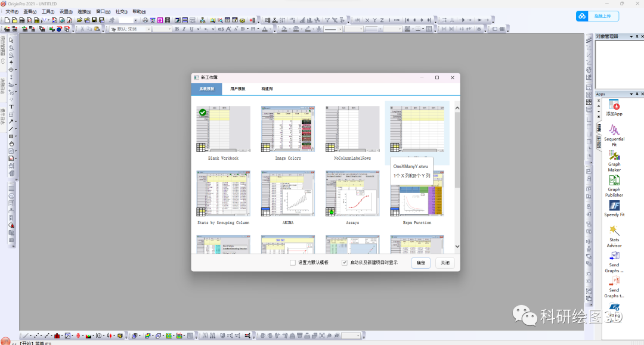Select the Text tool in left toolbar

11,107
